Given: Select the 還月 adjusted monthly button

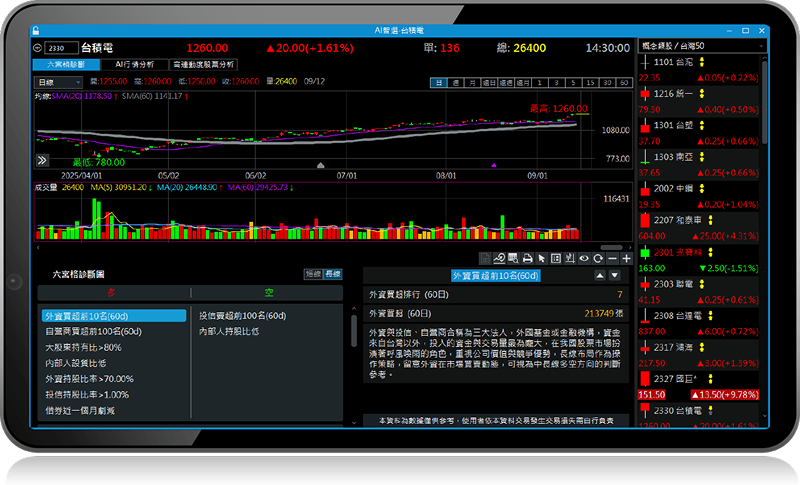Looking at the screenshot, I should click(x=523, y=83).
